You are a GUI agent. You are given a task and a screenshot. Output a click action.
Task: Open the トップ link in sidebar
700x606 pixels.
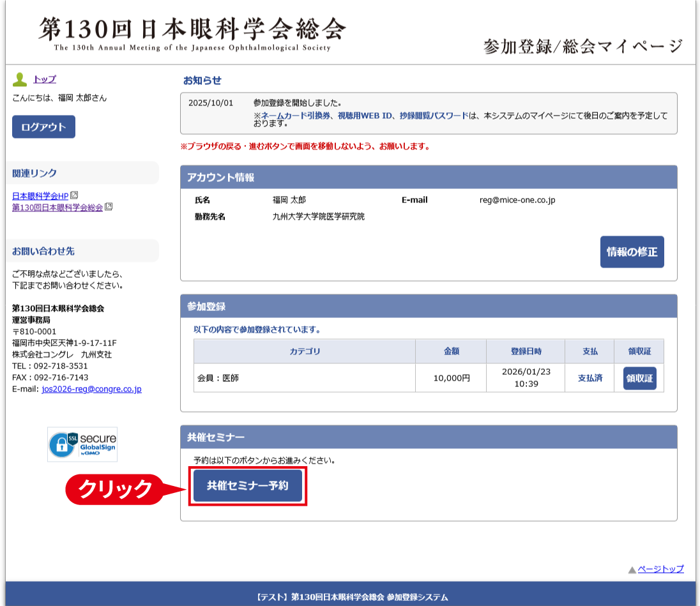45,79
